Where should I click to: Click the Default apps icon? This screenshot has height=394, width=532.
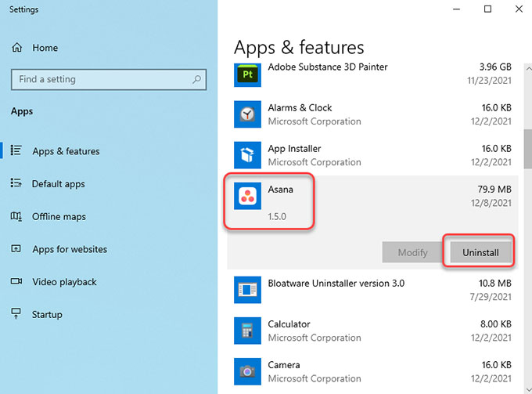[x=16, y=183]
